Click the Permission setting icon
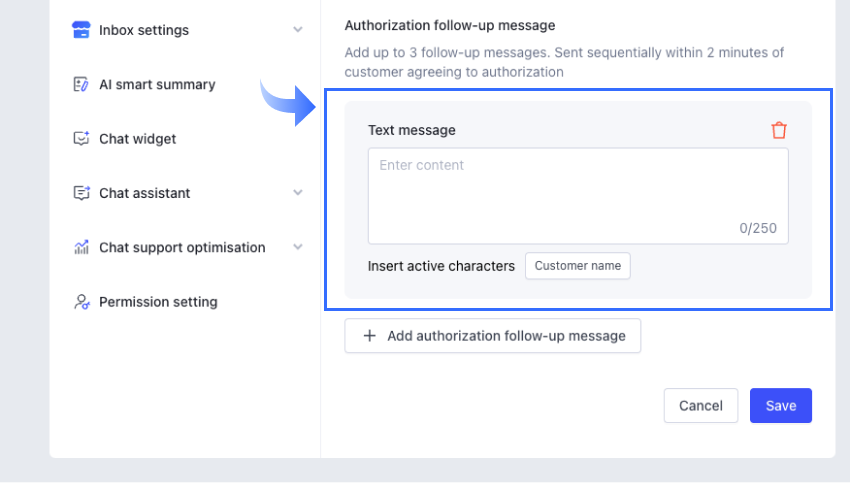 pyautogui.click(x=82, y=302)
